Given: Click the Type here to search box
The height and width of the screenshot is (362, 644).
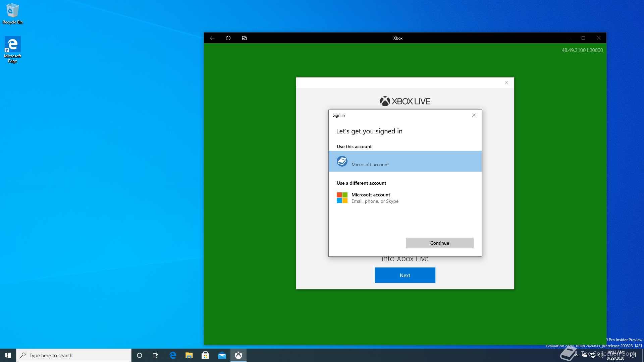Looking at the screenshot, I should click(74, 355).
